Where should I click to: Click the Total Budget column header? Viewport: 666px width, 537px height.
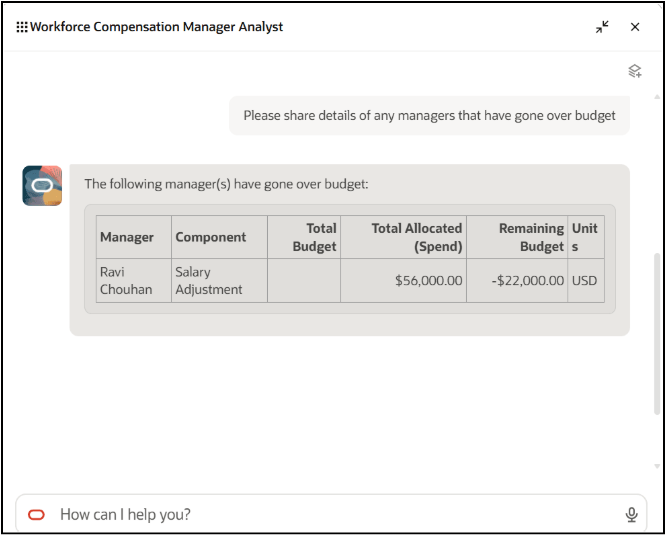(x=304, y=237)
